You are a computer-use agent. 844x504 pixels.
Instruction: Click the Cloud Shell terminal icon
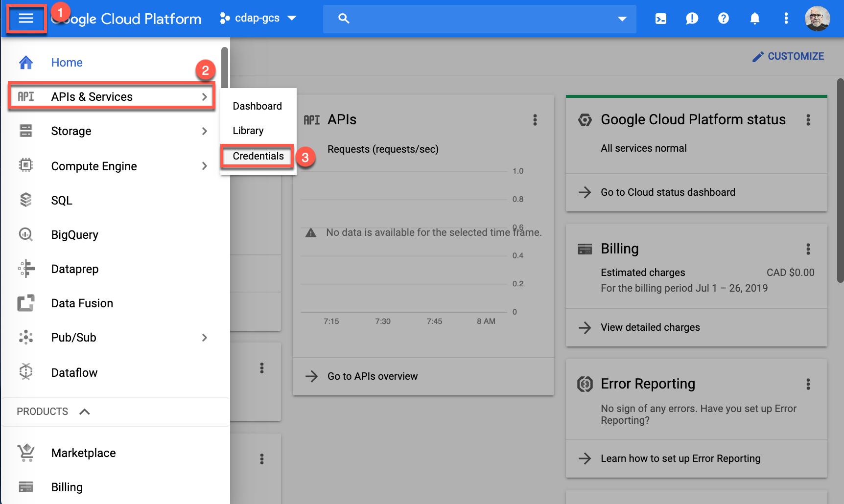coord(660,18)
